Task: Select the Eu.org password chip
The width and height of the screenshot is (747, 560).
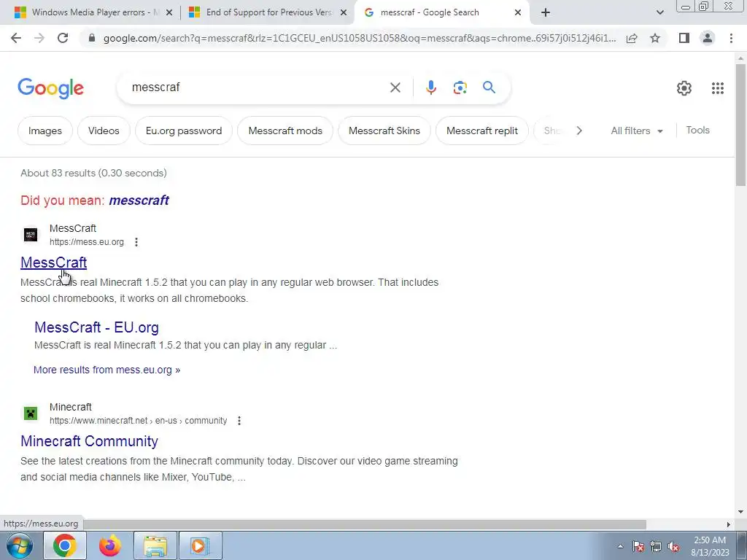Action: [x=184, y=131]
